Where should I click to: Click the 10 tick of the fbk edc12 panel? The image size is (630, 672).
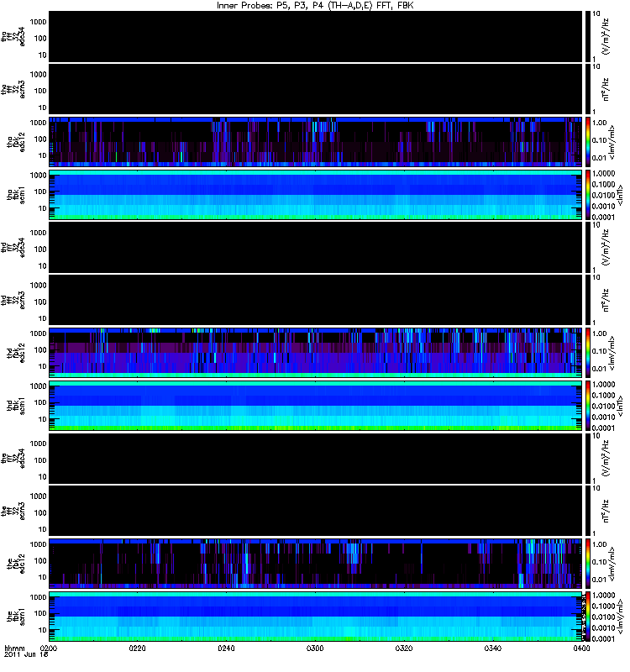click(43, 577)
